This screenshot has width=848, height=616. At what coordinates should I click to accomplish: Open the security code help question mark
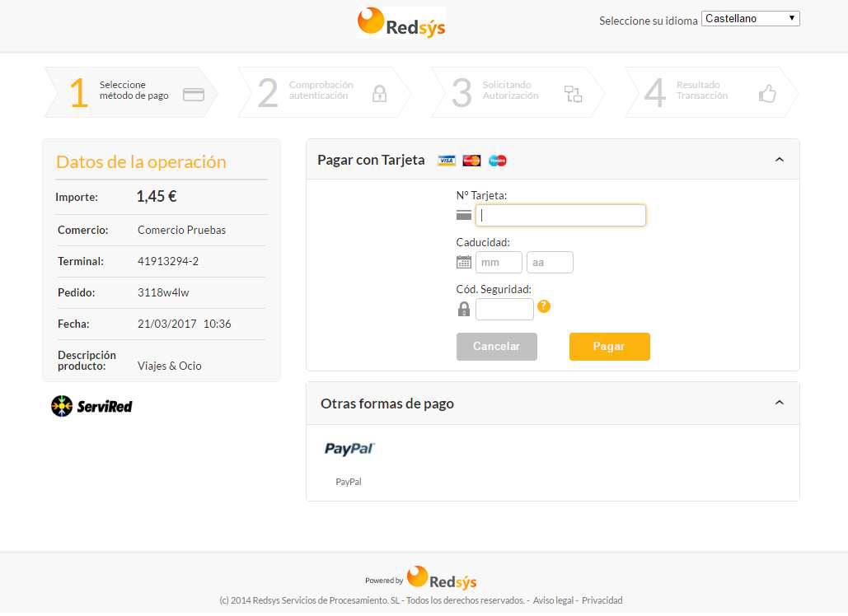point(544,306)
